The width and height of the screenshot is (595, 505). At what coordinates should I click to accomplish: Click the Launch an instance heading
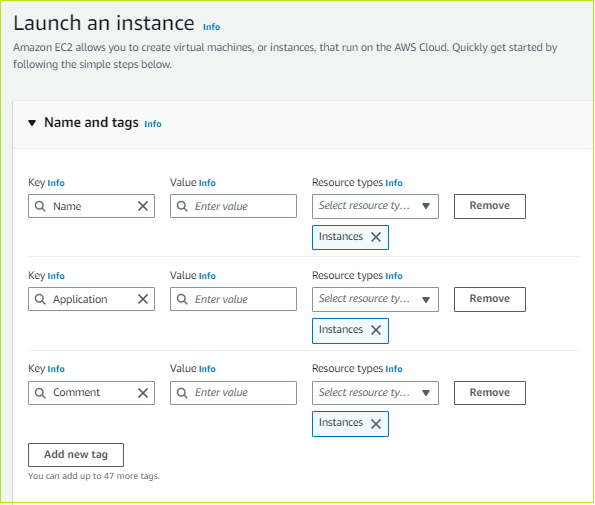[104, 23]
